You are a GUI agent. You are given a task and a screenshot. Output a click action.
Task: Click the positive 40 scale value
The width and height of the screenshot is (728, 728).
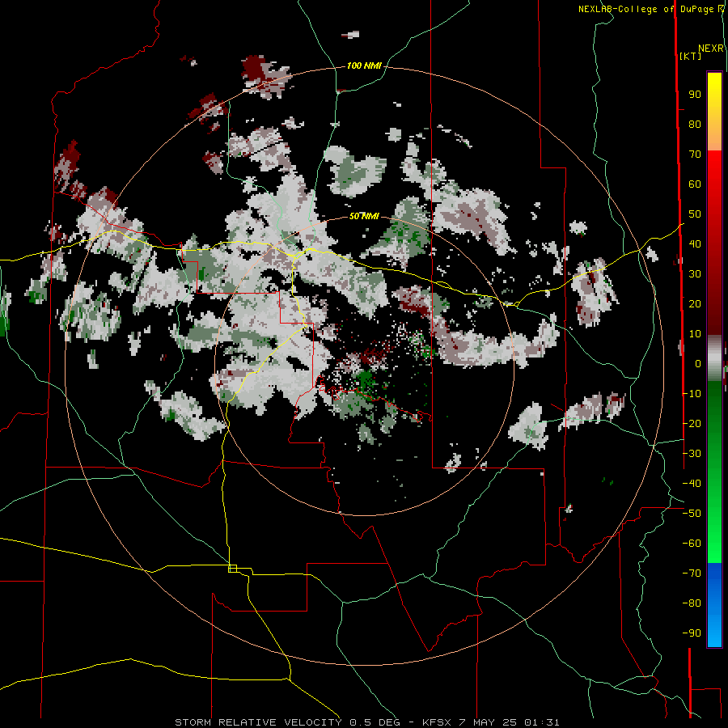[695, 243]
